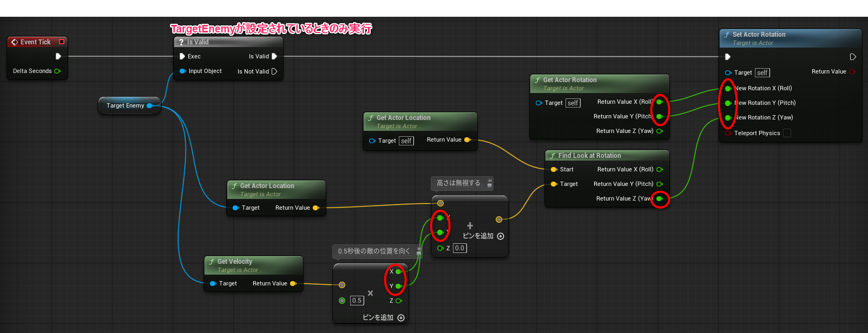
Task: Click the 0.5 value field on multiply node
Action: click(357, 301)
